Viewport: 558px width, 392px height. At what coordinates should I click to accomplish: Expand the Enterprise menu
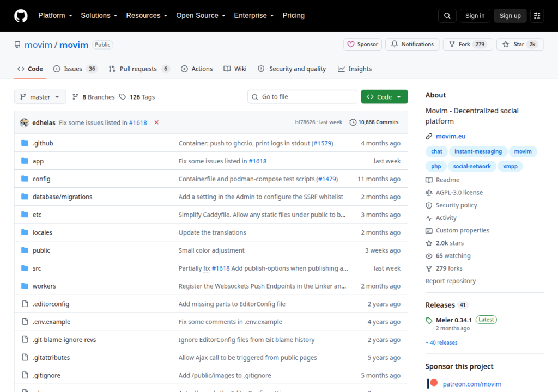254,16
